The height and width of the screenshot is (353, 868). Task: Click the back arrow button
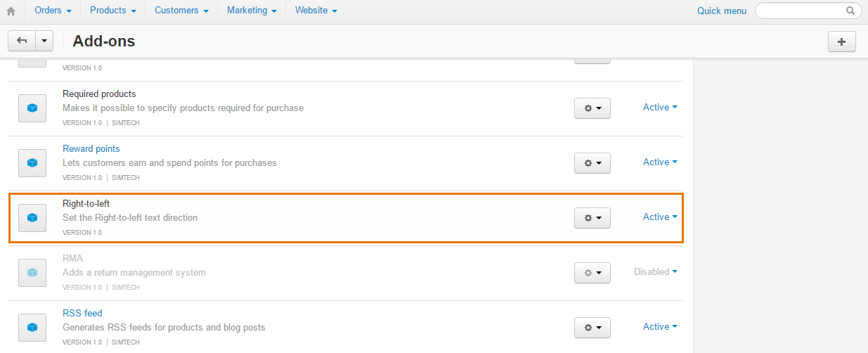[22, 41]
